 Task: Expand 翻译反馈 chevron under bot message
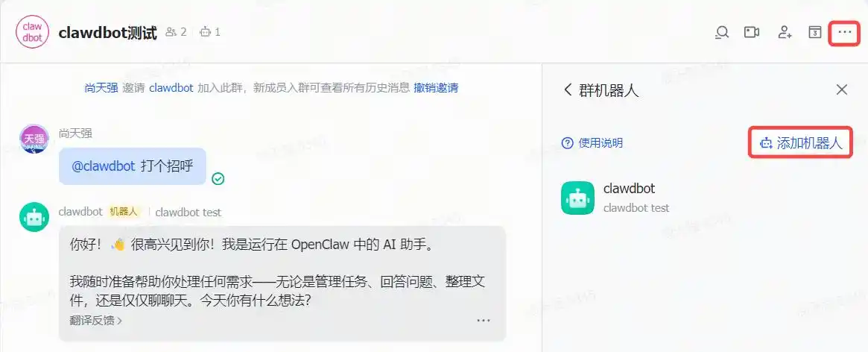tap(119, 321)
